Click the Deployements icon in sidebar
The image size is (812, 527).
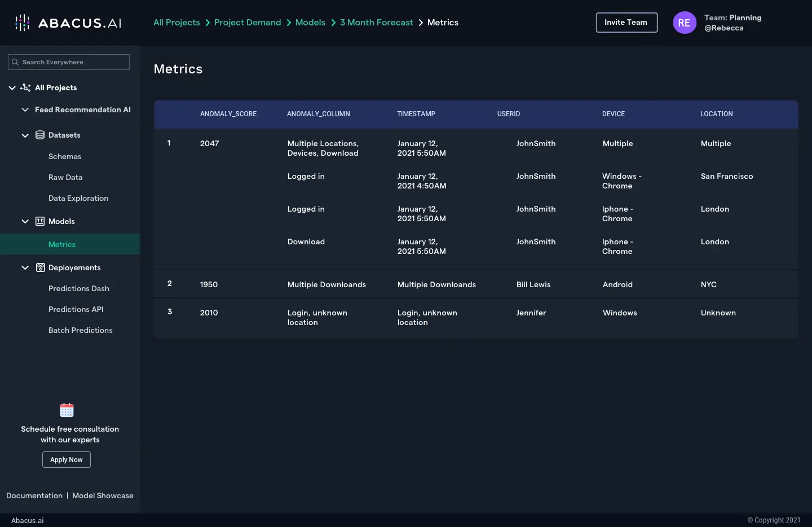coord(40,267)
